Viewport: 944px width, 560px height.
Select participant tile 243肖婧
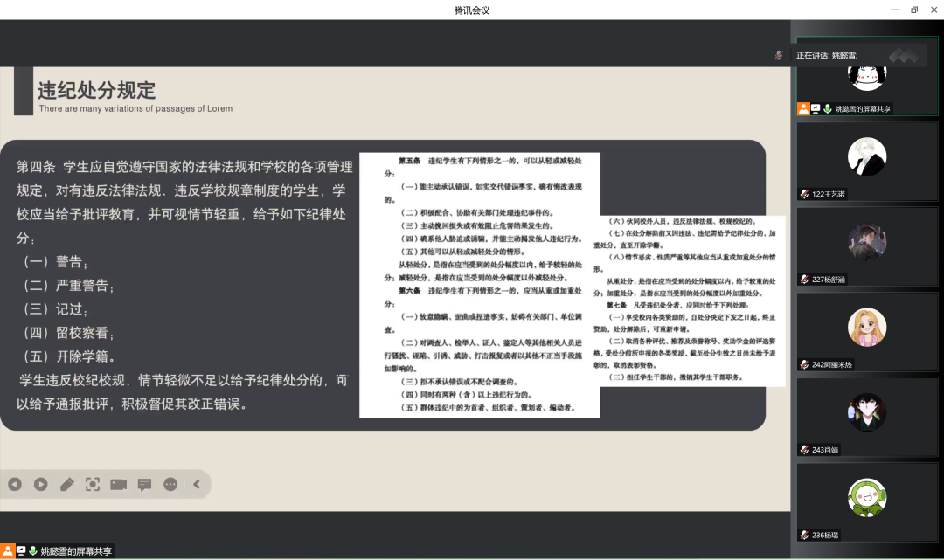pos(866,415)
